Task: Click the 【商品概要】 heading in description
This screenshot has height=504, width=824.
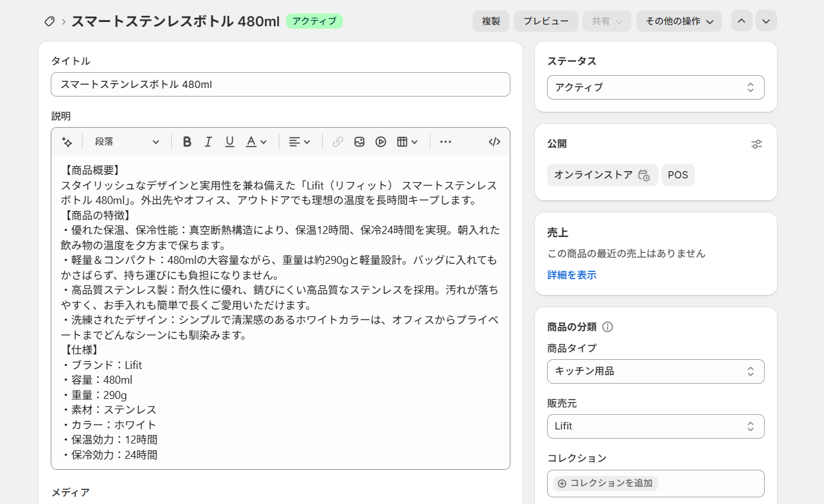Action: pos(92,170)
